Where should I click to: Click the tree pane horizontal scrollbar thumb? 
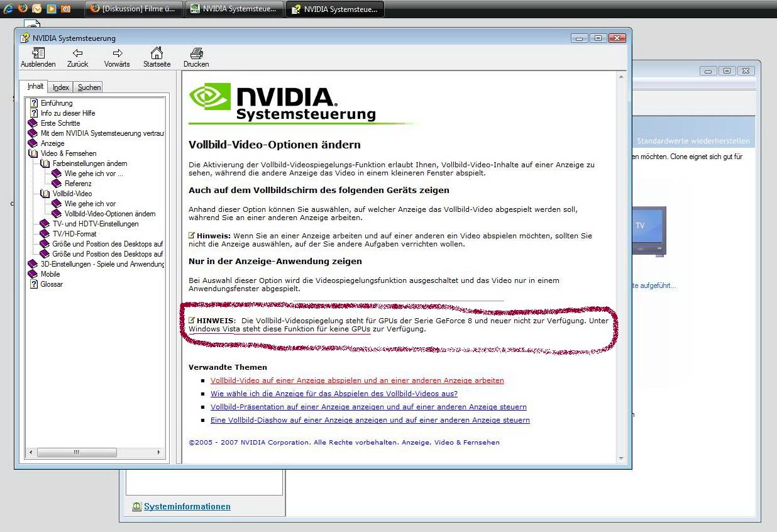(x=75, y=452)
